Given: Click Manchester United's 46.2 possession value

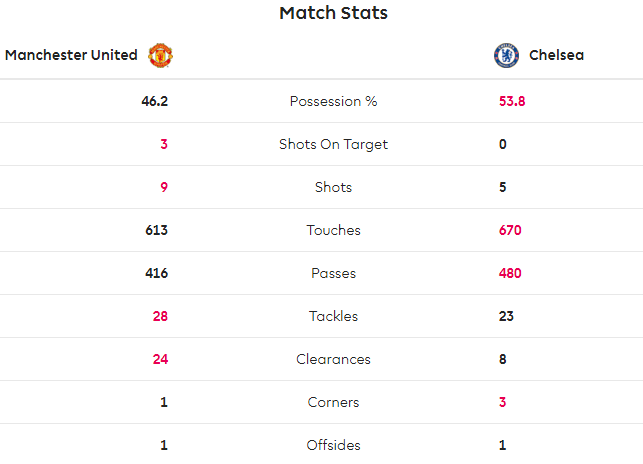Looking at the screenshot, I should pos(155,101).
